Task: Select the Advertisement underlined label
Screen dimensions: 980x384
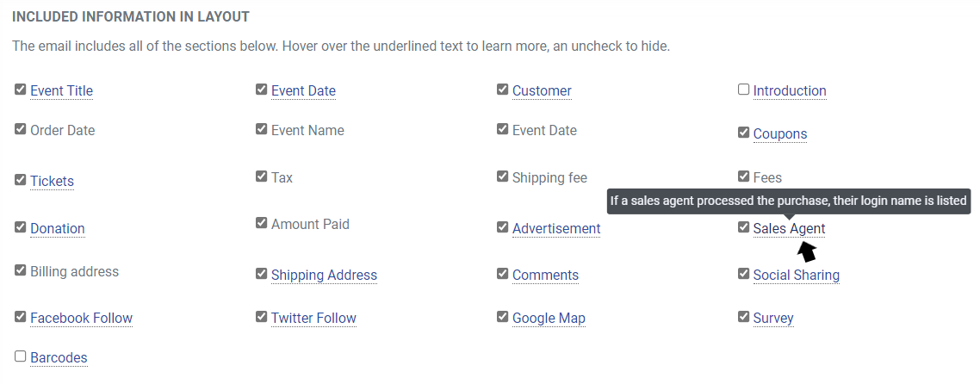Action: click(556, 228)
